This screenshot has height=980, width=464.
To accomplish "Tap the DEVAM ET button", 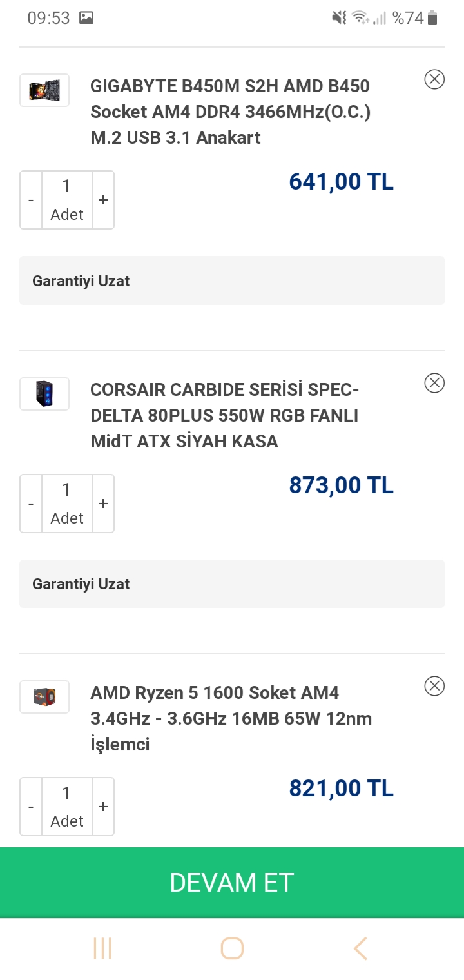I will coord(232,883).
